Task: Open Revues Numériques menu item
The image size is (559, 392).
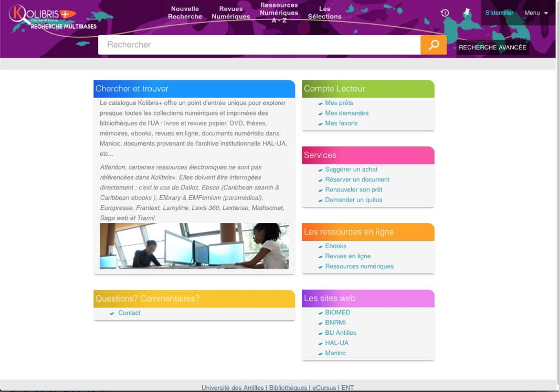Action: pyautogui.click(x=231, y=13)
